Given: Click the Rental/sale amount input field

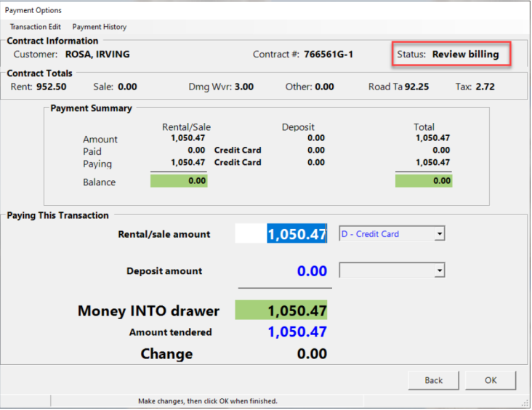Looking at the screenshot, I should (281, 233).
